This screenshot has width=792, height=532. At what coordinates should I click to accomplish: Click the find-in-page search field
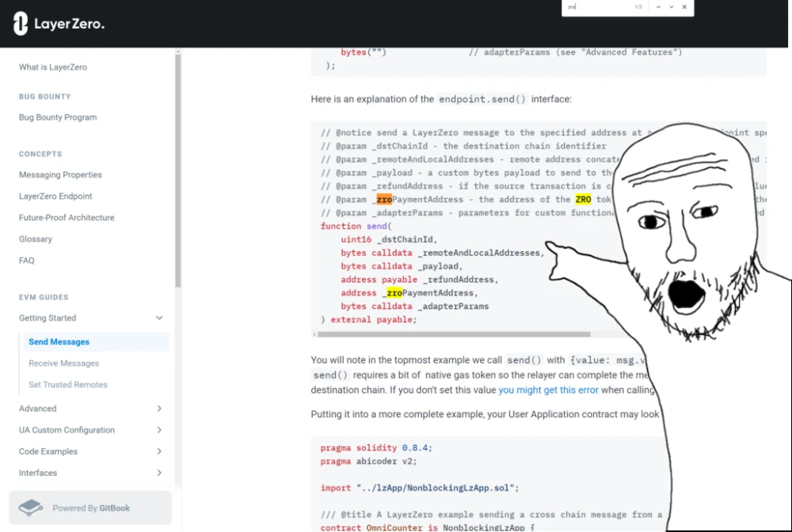[599, 7]
